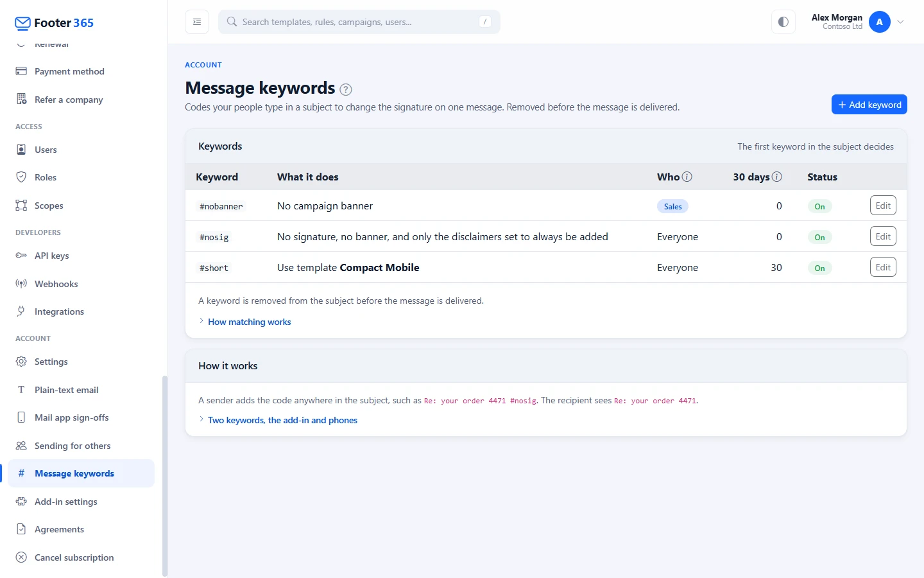Open Payment method page
924x578 pixels.
coord(81,71)
